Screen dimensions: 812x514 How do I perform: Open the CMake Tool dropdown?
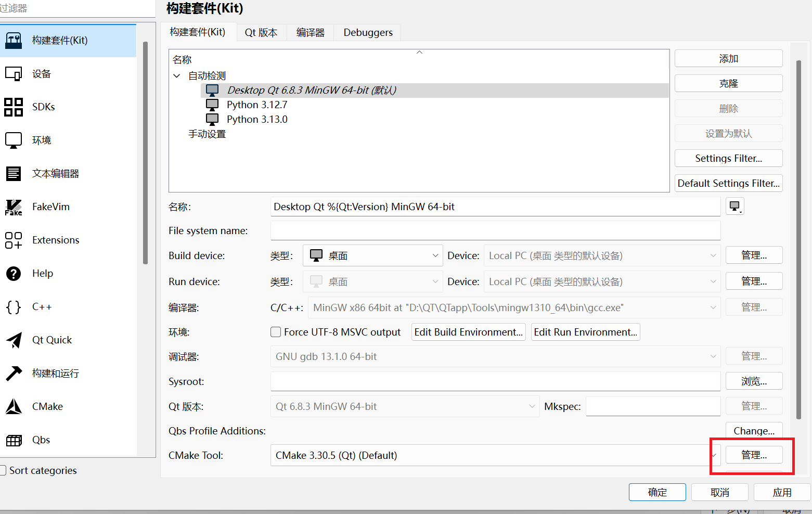click(496, 455)
